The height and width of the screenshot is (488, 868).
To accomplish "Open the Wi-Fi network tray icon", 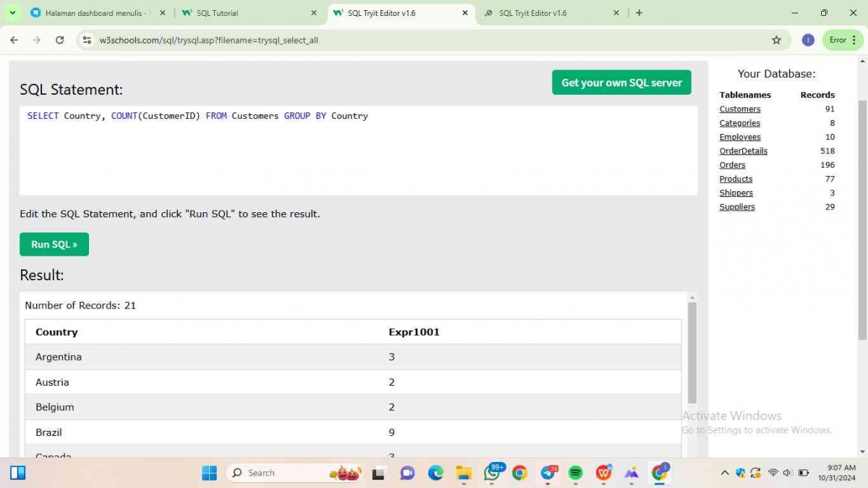I will point(773,473).
